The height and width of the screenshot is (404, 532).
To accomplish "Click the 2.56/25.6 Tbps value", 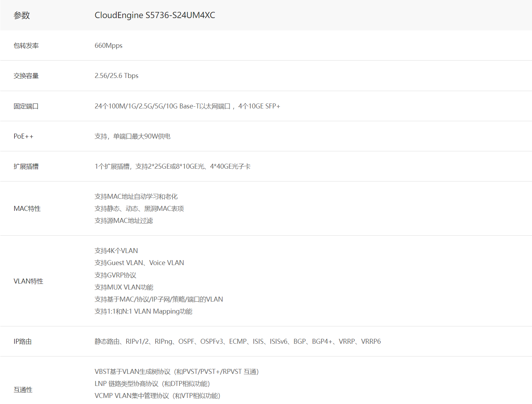I will 116,75.
